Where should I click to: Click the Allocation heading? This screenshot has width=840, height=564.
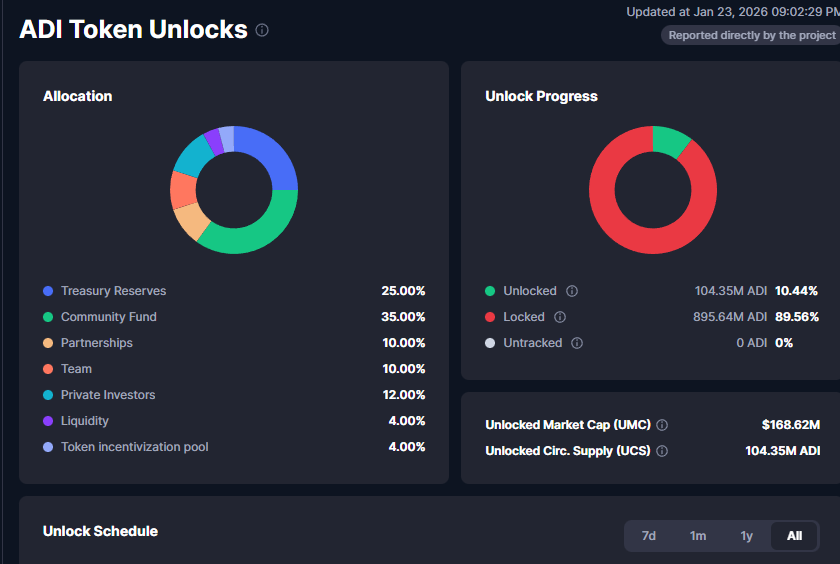coord(78,96)
